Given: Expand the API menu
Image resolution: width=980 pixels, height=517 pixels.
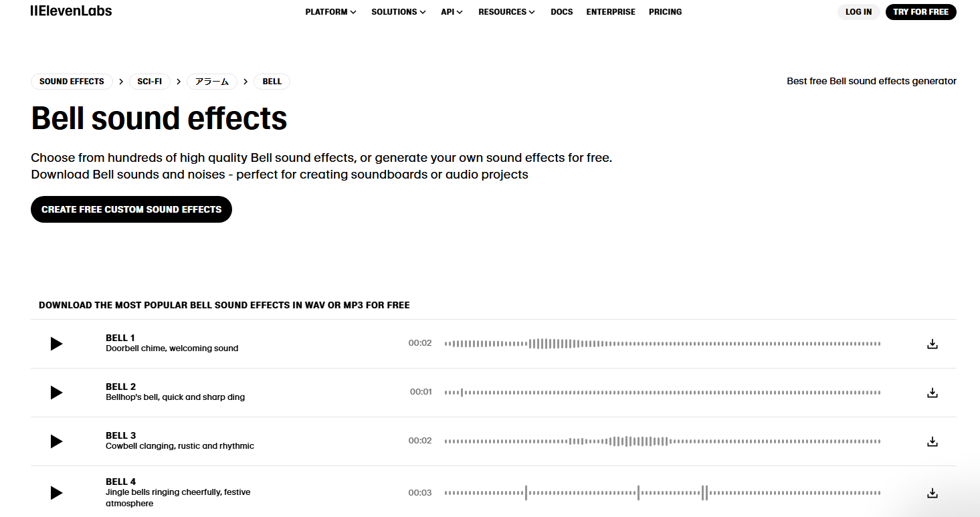Looking at the screenshot, I should (452, 11).
